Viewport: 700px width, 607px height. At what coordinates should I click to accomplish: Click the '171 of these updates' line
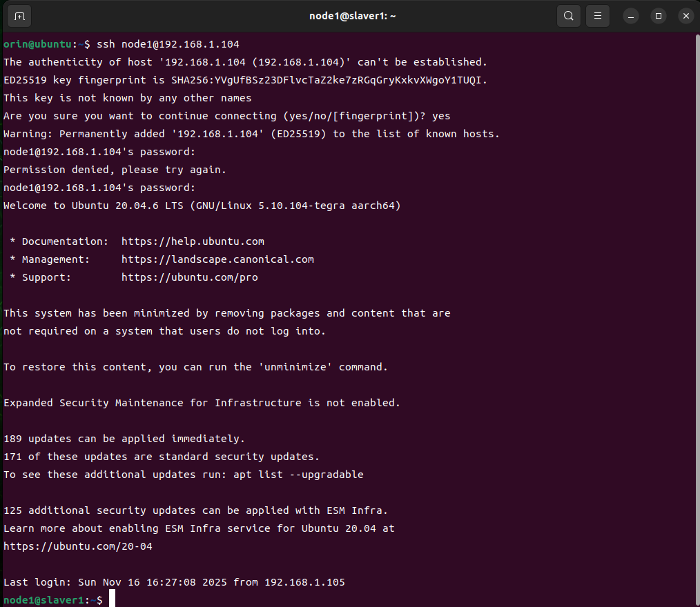162,457
